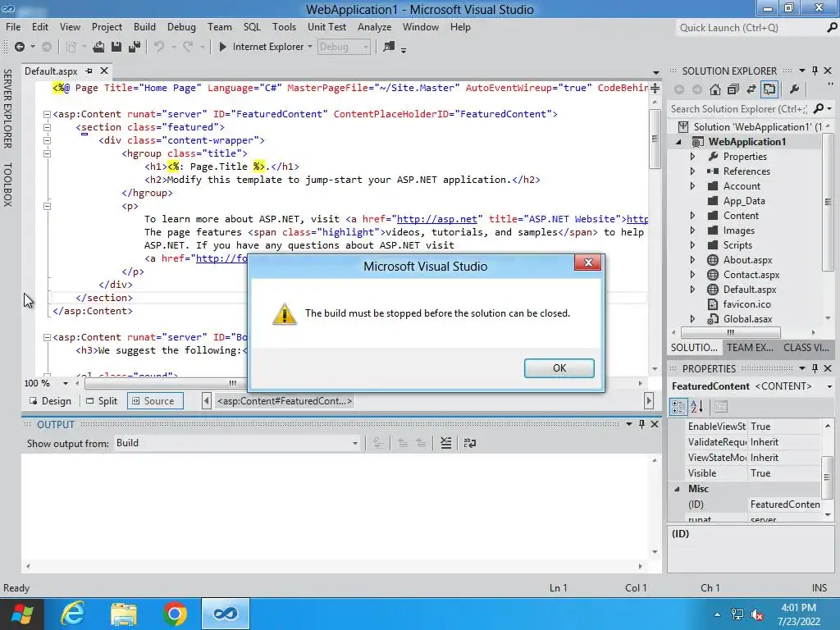Pin the Default.aspx document tab
This screenshot has height=630, width=840.
click(89, 71)
